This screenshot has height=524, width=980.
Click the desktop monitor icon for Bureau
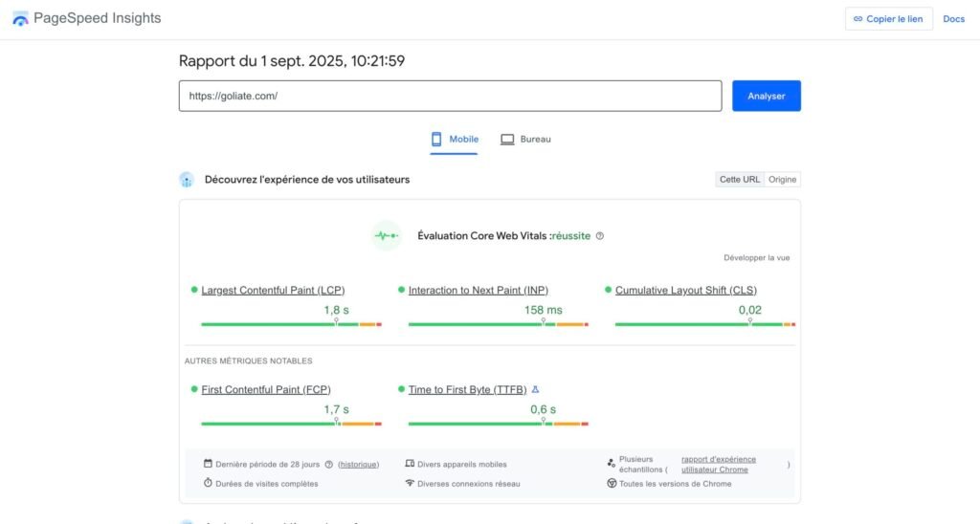(507, 140)
